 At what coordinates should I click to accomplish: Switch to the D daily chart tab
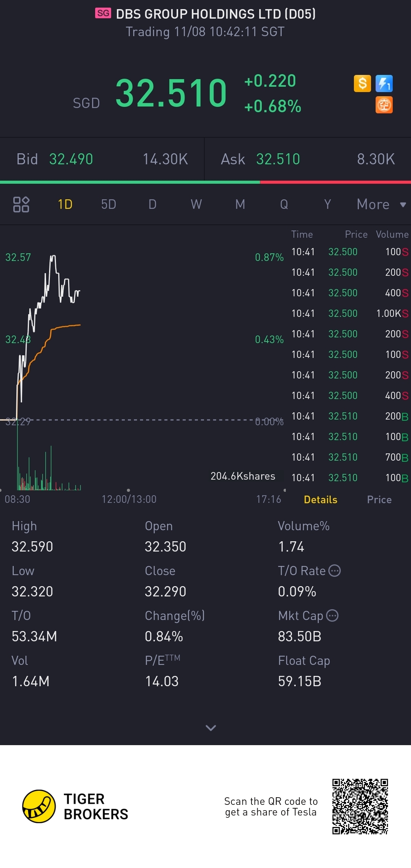[152, 204]
